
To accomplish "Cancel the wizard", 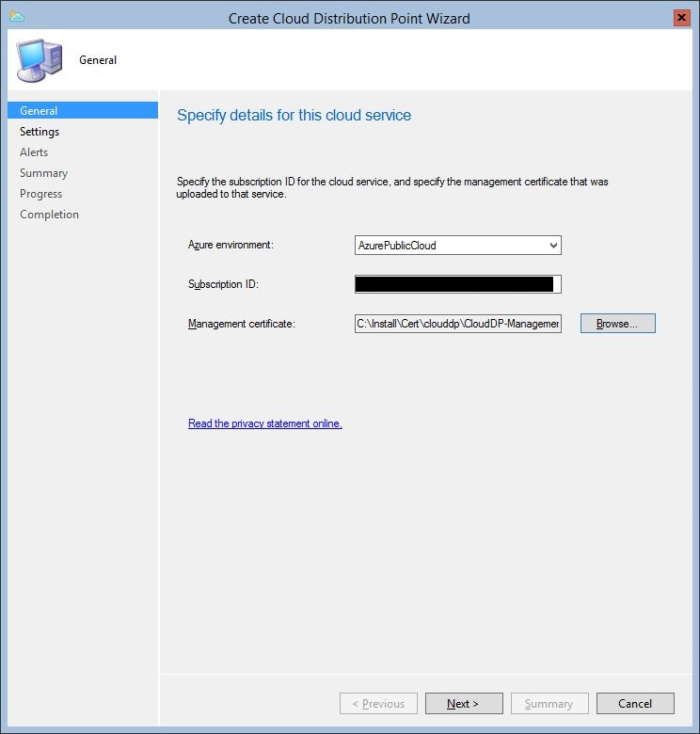I will click(635, 704).
